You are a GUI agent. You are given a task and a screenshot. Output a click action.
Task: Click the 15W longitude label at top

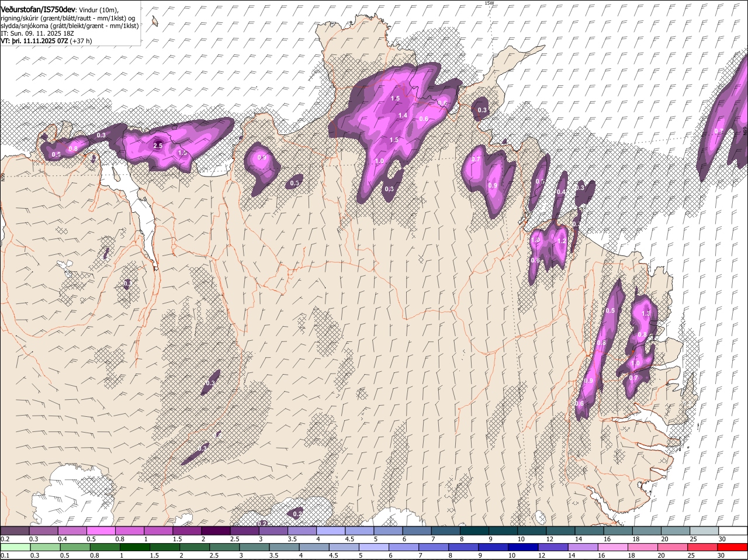tap(489, 3)
